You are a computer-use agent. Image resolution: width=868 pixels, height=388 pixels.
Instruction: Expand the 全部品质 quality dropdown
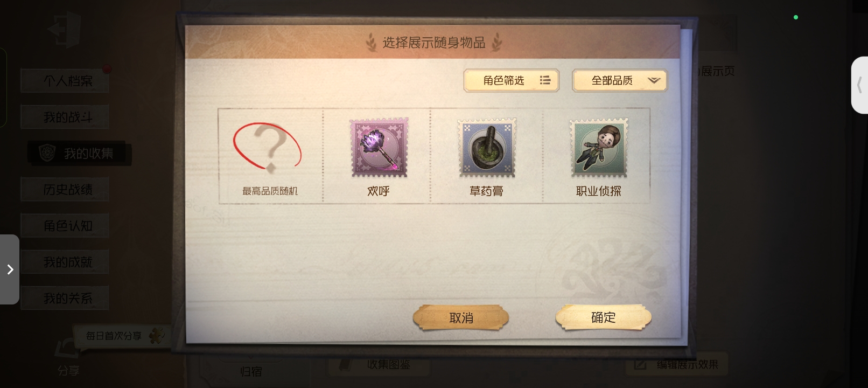(620, 81)
